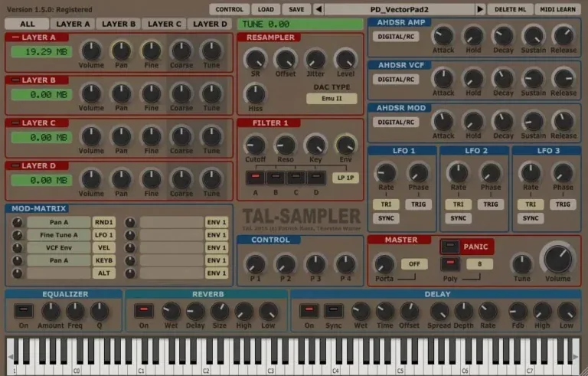Select next preset with right arrow

tap(479, 9)
